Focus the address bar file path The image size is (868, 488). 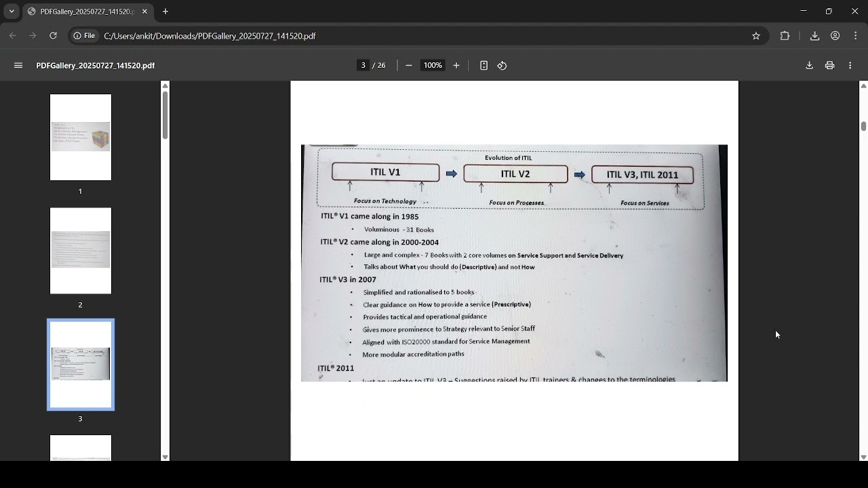(x=210, y=36)
